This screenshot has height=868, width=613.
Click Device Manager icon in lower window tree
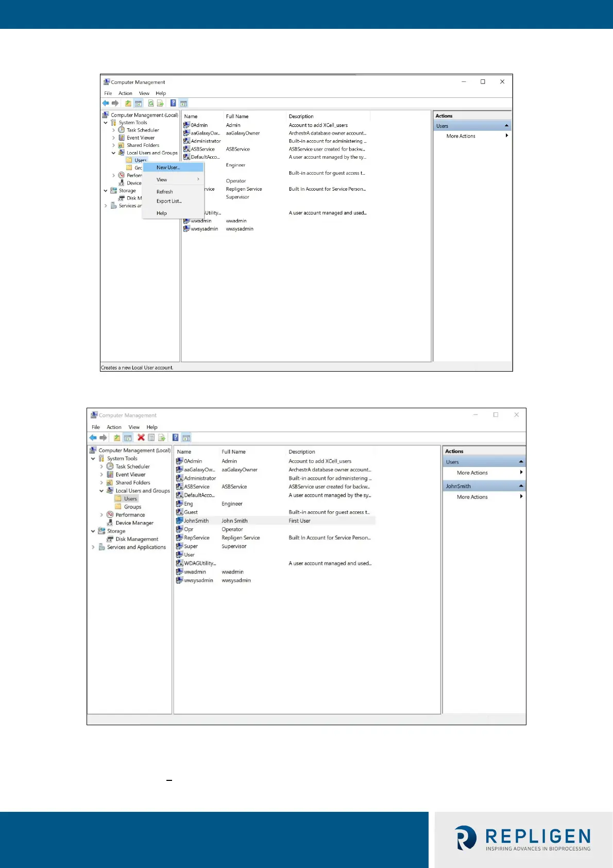tap(110, 523)
